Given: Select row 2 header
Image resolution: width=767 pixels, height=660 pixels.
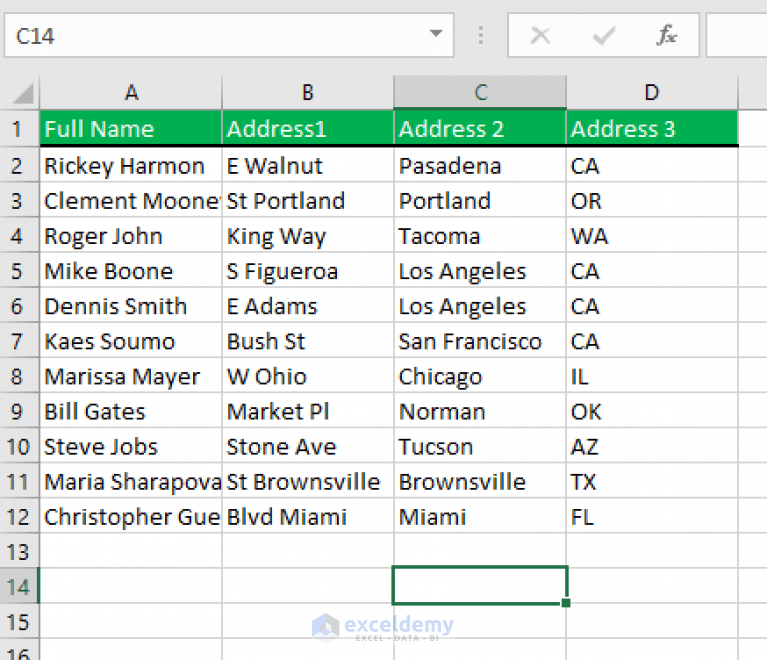Looking at the screenshot, I should pos(19,165).
